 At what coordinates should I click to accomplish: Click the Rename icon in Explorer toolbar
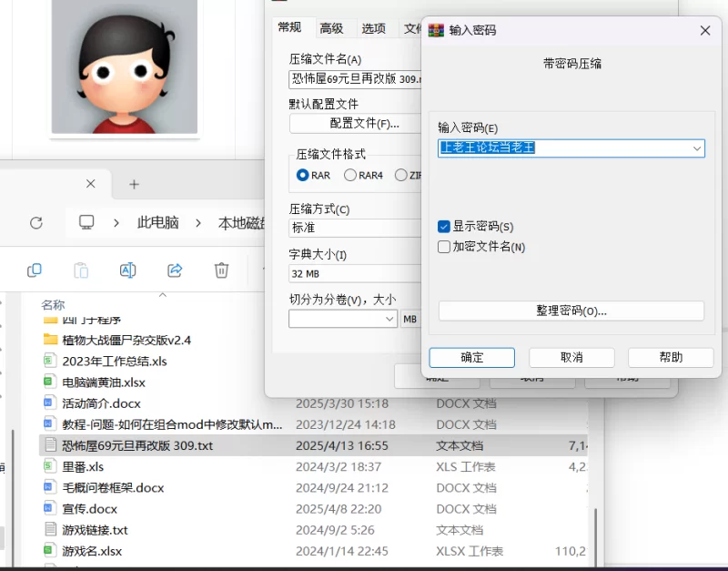tap(127, 270)
